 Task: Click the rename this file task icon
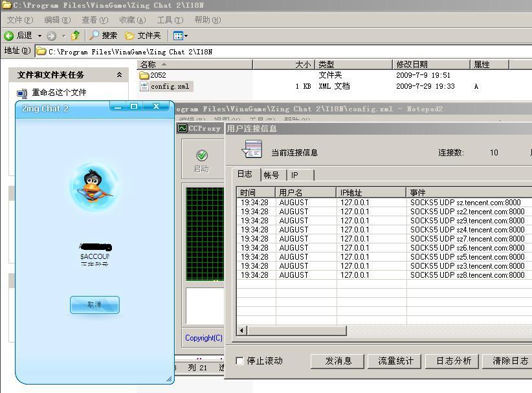pyautogui.click(x=23, y=93)
